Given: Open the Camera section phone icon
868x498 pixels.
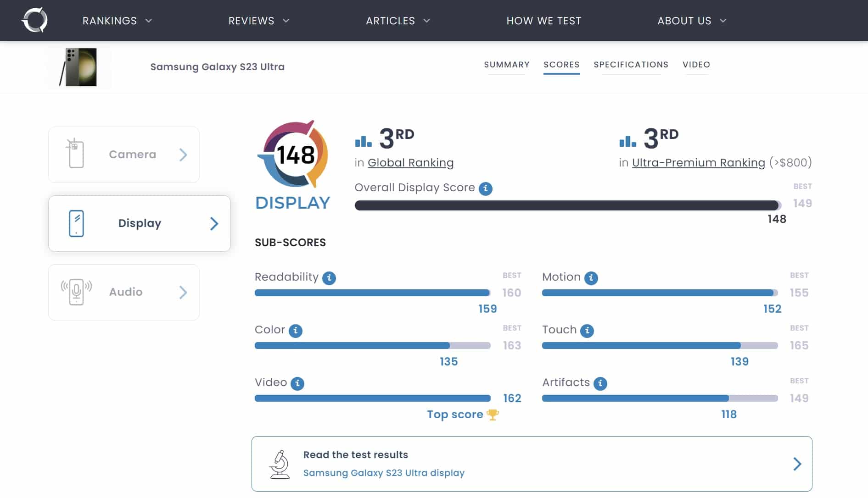Looking at the screenshot, I should [x=75, y=154].
